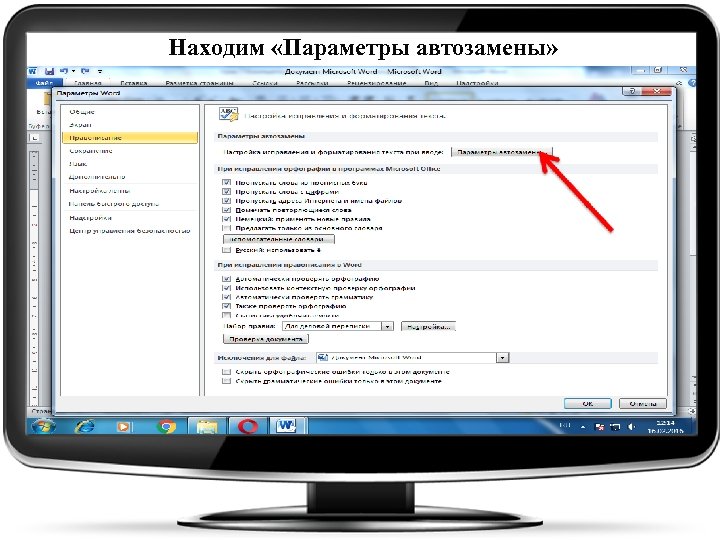720x540 pixels.
Task: Enable Предлагать только из основного словаря
Action: (x=226, y=228)
